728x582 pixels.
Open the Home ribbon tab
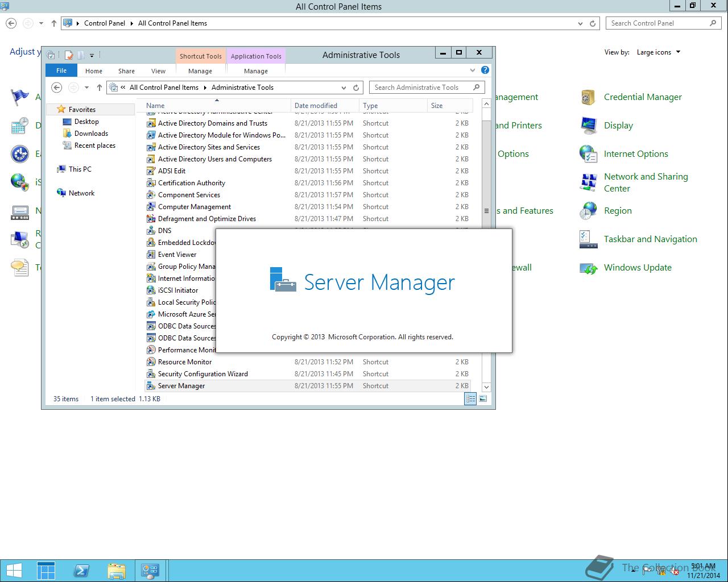click(x=94, y=71)
